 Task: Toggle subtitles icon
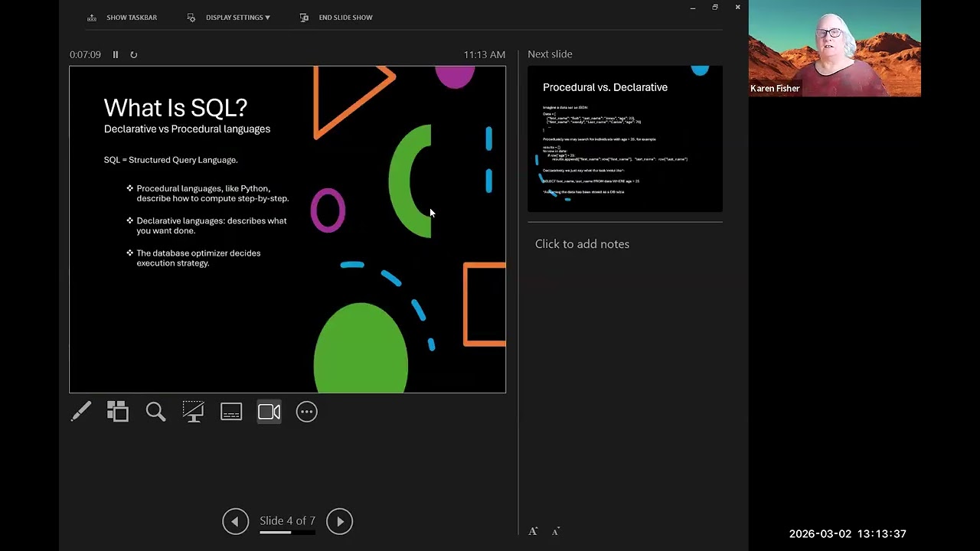click(231, 412)
